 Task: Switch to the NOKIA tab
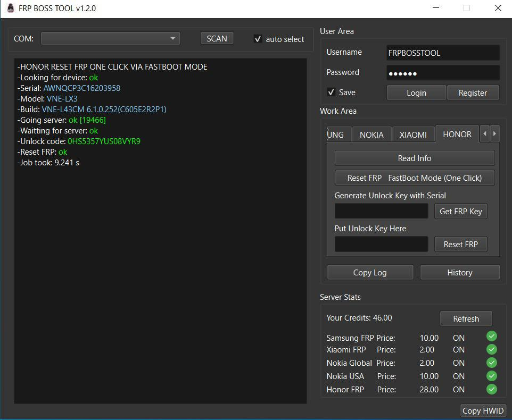(371, 135)
